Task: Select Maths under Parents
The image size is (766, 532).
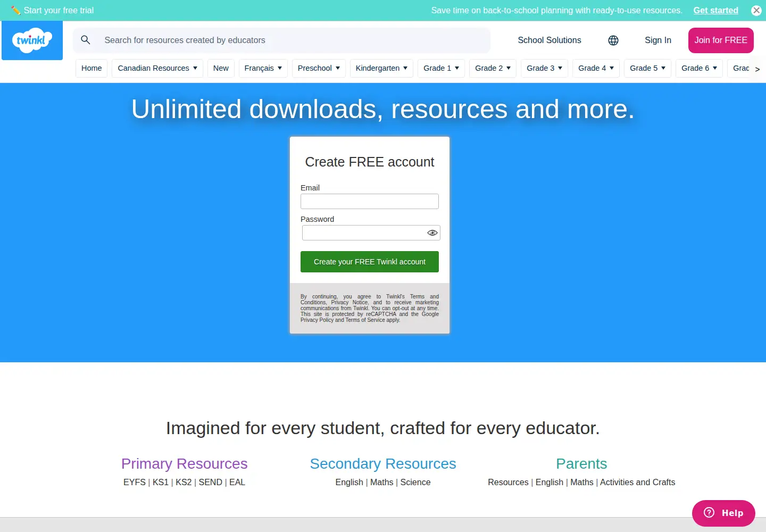Action: point(582,482)
